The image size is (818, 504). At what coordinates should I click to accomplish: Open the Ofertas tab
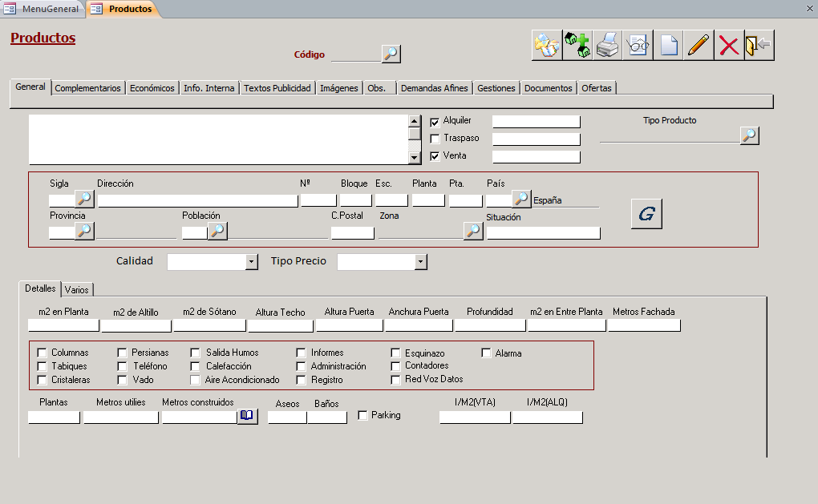click(x=597, y=88)
